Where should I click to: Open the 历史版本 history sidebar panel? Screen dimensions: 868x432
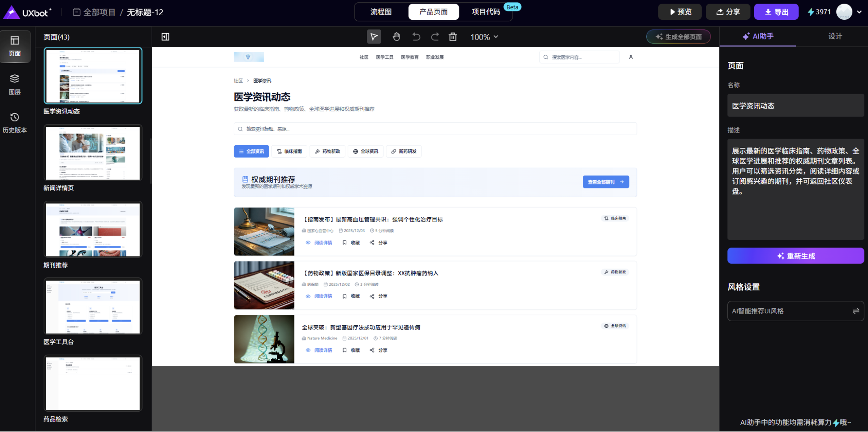(x=15, y=122)
